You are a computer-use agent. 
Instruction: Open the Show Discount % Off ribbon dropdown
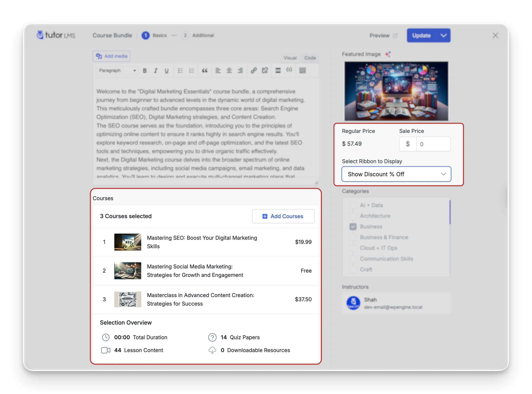[396, 174]
